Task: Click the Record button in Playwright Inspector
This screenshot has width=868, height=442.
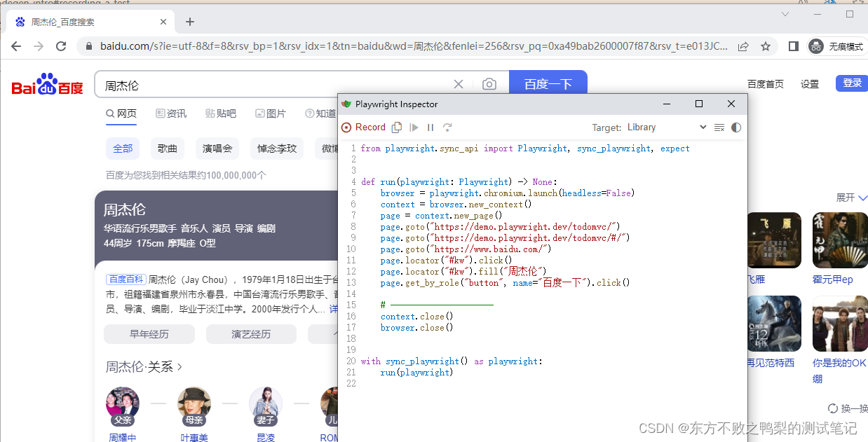Action: (363, 127)
